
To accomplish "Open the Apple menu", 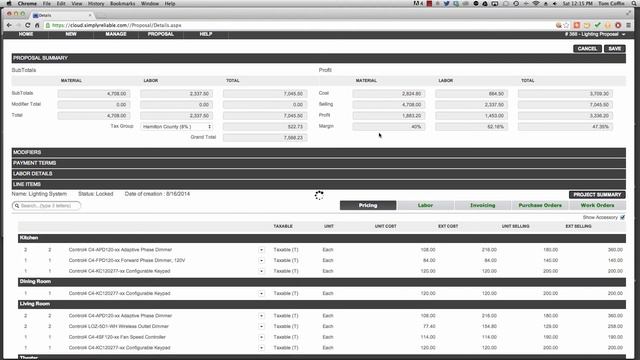I will click(9, 3).
